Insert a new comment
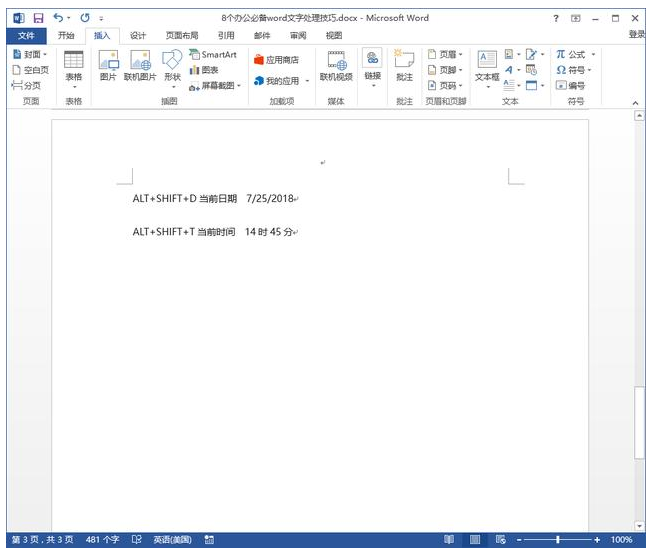654x551 pixels. [x=404, y=66]
